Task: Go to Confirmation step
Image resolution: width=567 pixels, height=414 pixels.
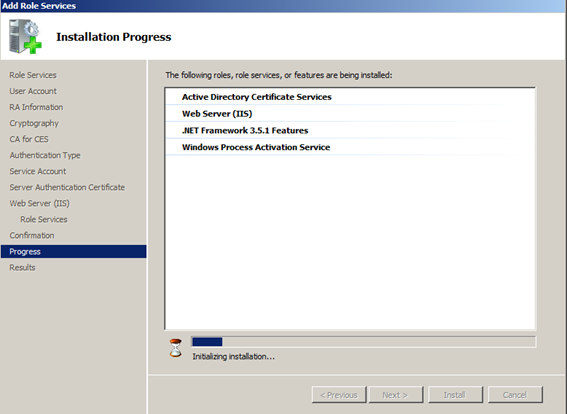Action: (32, 235)
